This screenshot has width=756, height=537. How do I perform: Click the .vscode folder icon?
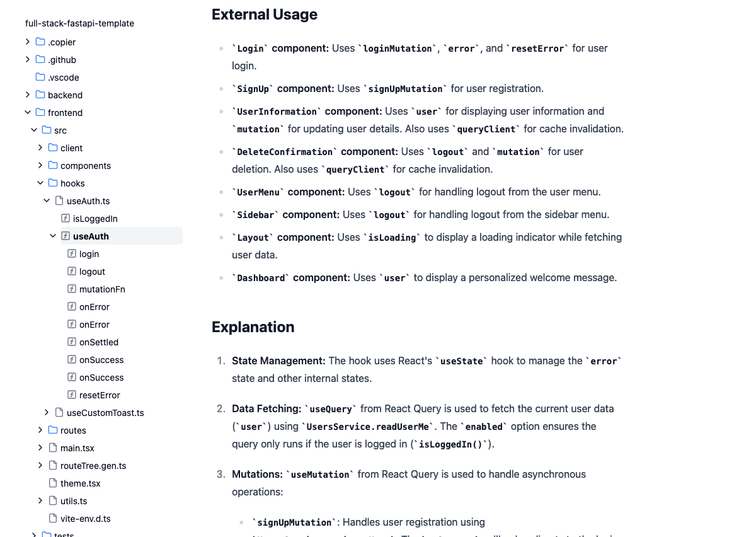(x=40, y=78)
